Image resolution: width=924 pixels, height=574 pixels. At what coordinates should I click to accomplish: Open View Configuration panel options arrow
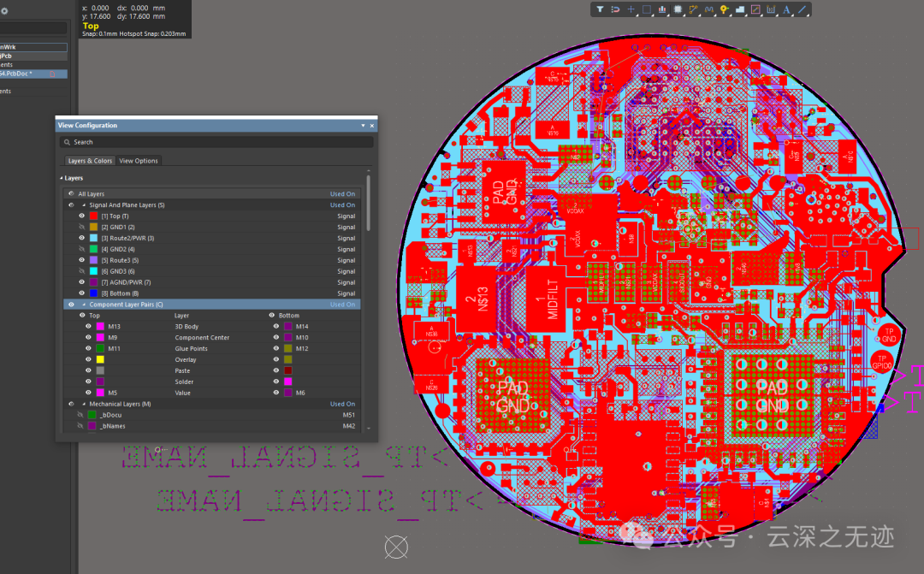[363, 126]
